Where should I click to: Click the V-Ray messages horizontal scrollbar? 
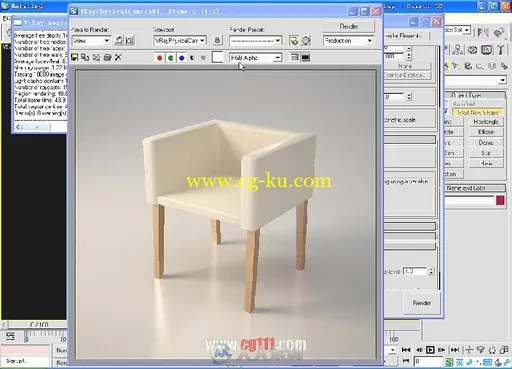click(x=40, y=127)
